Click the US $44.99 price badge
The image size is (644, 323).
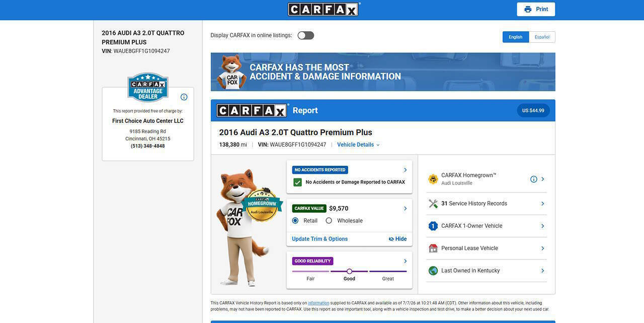click(533, 110)
